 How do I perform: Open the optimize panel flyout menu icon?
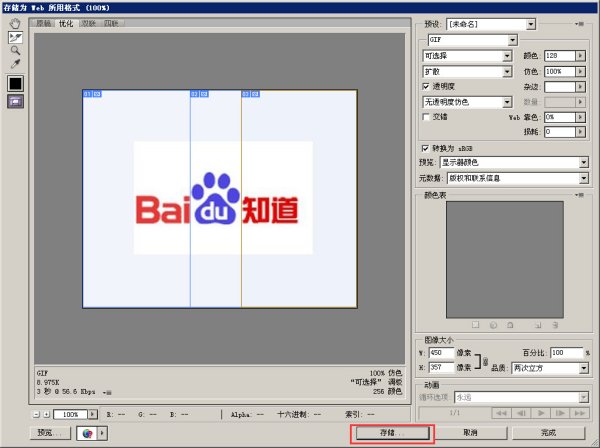(579, 24)
